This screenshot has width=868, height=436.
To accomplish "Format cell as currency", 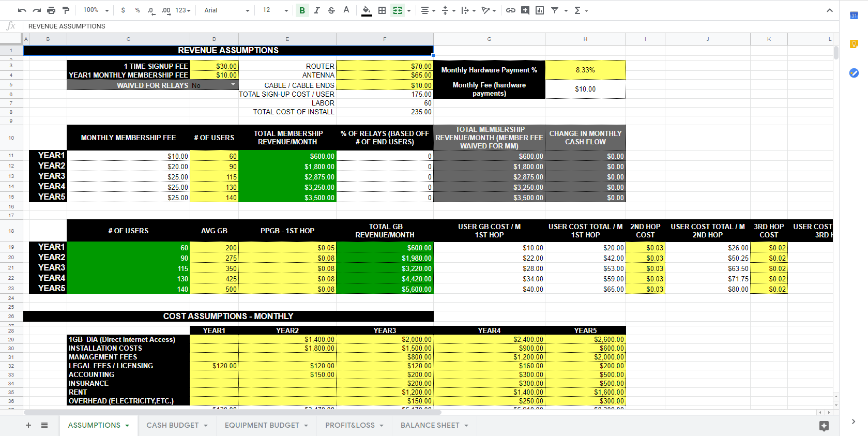I will pos(123,10).
